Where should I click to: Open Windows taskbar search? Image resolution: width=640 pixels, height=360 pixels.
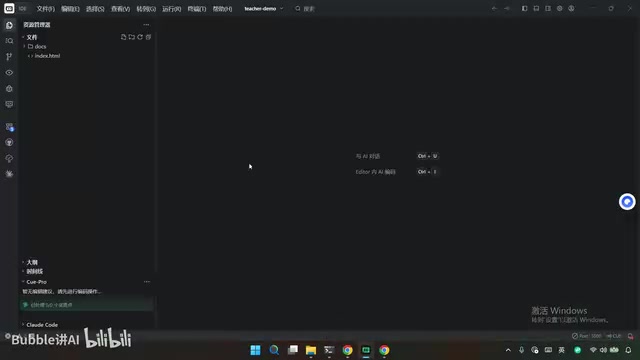coord(274,350)
